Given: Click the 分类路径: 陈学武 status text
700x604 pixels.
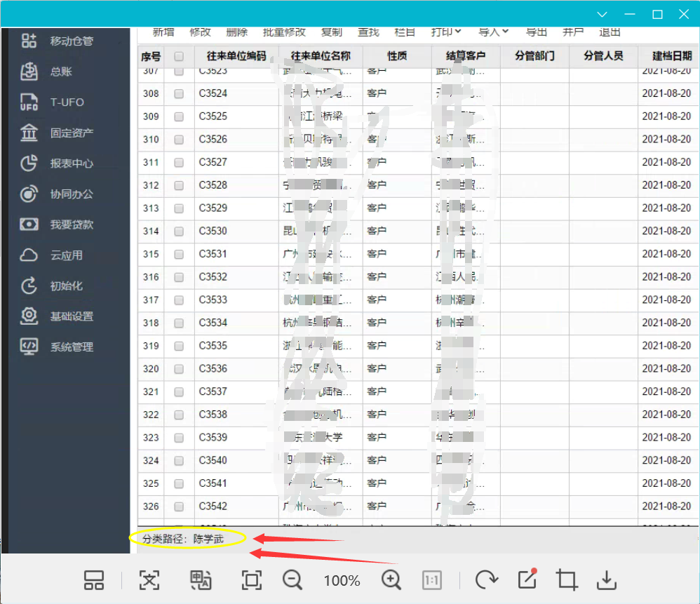Looking at the screenshot, I should pyautogui.click(x=183, y=539).
